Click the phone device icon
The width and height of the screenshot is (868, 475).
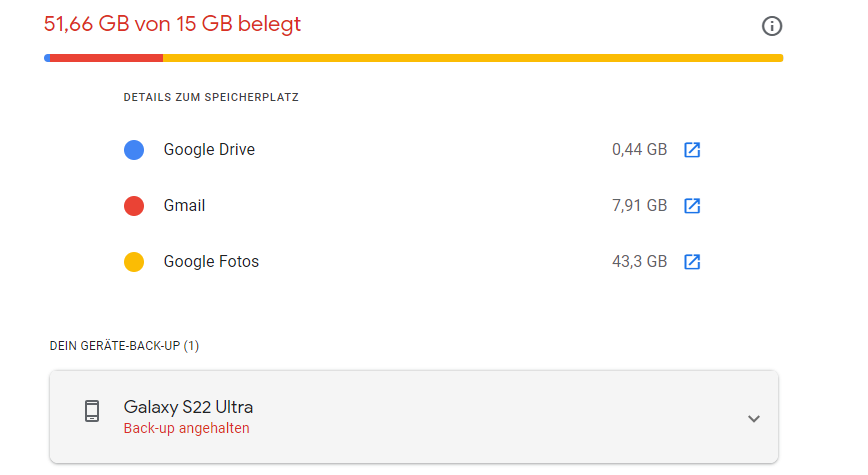(92, 411)
